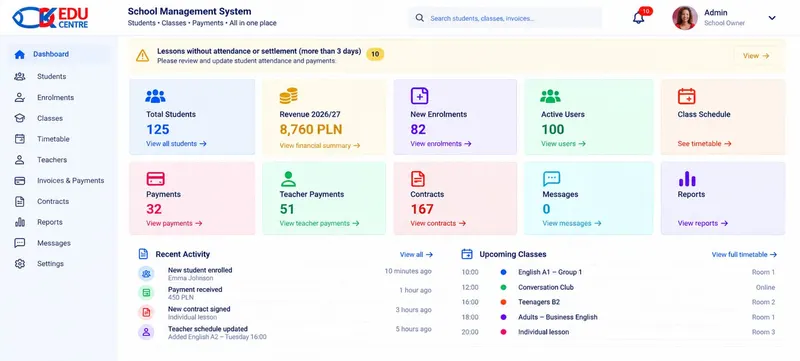
Task: Click the Contracts document icon in sidebar
Action: click(x=19, y=201)
